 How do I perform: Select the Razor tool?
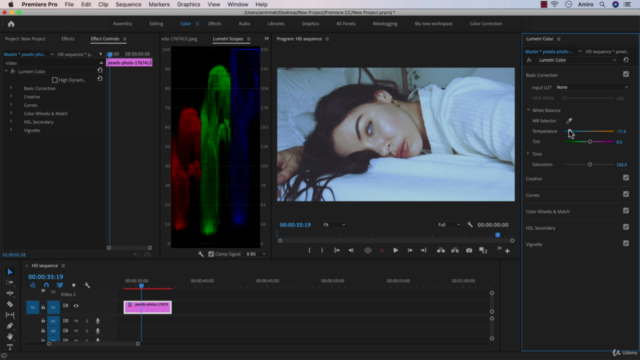tap(10, 304)
